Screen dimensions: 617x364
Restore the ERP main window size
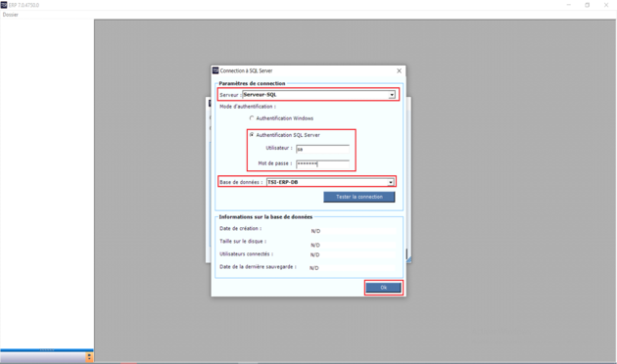587,5
